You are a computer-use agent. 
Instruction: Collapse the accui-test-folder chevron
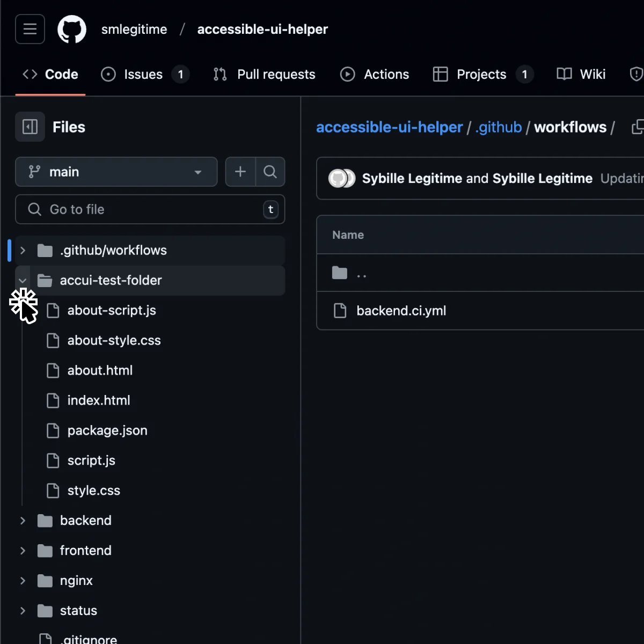tap(23, 280)
